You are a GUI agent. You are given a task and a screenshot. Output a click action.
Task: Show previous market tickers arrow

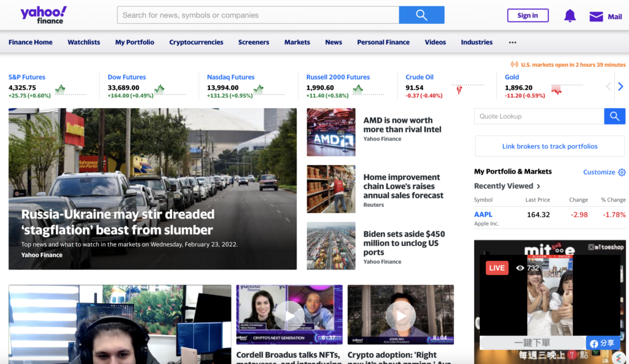(x=608, y=86)
